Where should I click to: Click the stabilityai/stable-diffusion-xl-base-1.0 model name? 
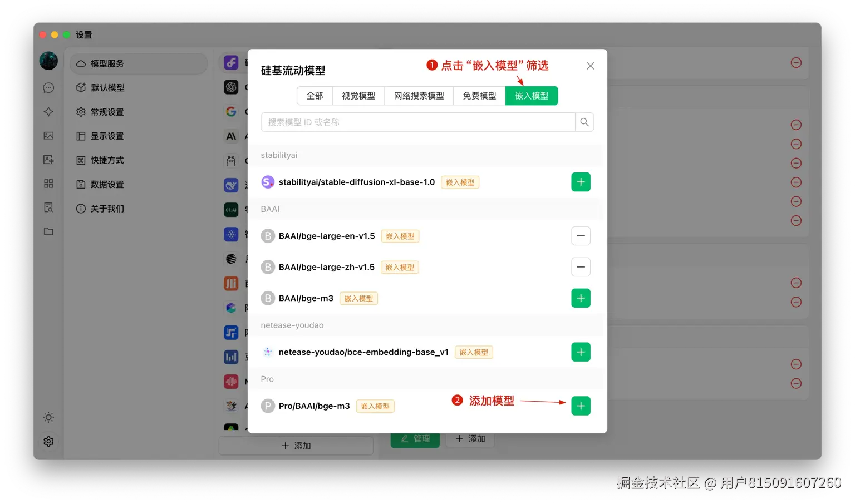coord(357,182)
